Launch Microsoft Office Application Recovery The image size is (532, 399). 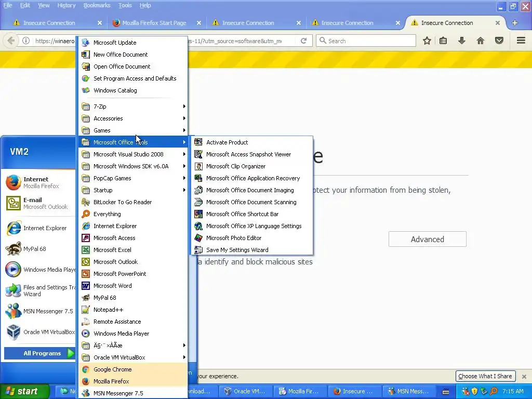coord(252,178)
